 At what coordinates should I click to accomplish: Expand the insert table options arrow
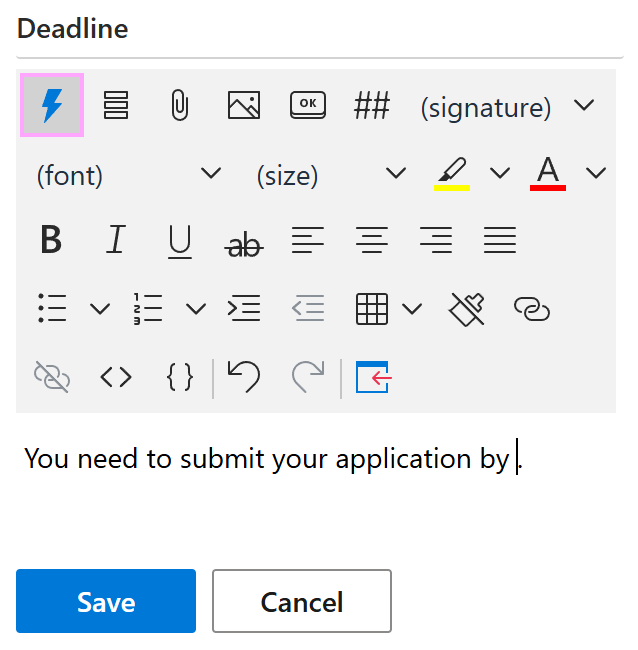coord(412,309)
